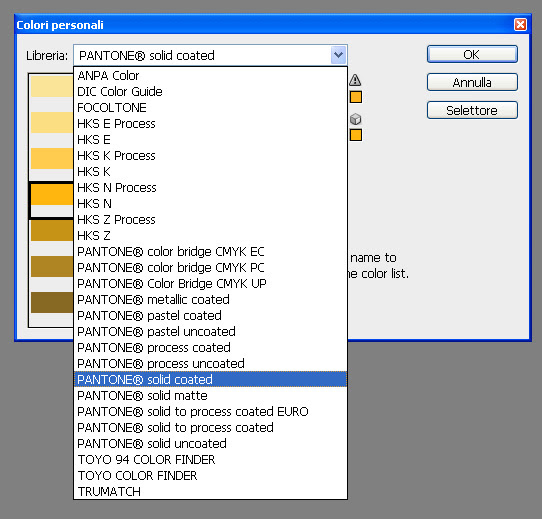The width and height of the screenshot is (542, 519).
Task: Click the highlighted PANTONE solid coated list entry
Action: pos(210,379)
